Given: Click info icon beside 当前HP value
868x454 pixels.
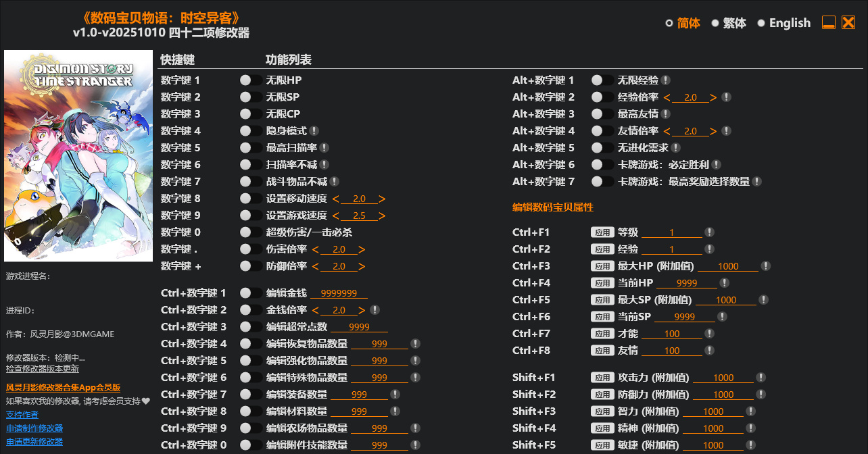Looking at the screenshot, I should (x=725, y=283).
